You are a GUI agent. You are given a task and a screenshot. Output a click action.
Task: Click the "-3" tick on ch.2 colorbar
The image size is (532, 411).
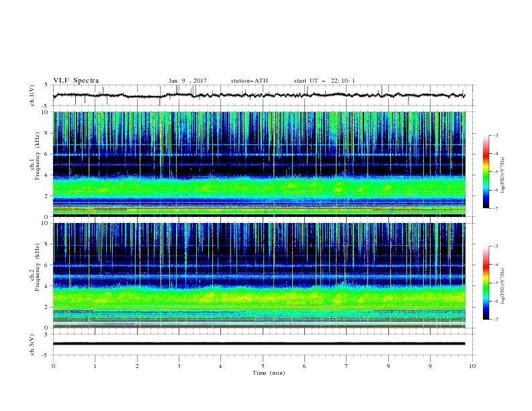pyautogui.click(x=496, y=246)
